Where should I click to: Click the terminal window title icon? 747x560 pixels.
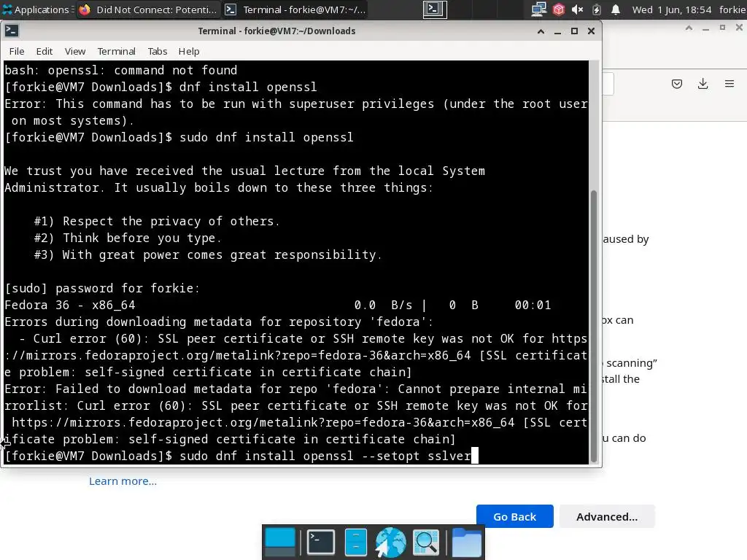click(x=12, y=31)
